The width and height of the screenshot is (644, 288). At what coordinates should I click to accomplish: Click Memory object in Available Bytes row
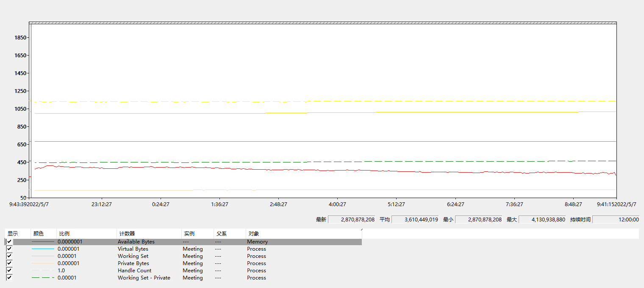[x=258, y=242]
